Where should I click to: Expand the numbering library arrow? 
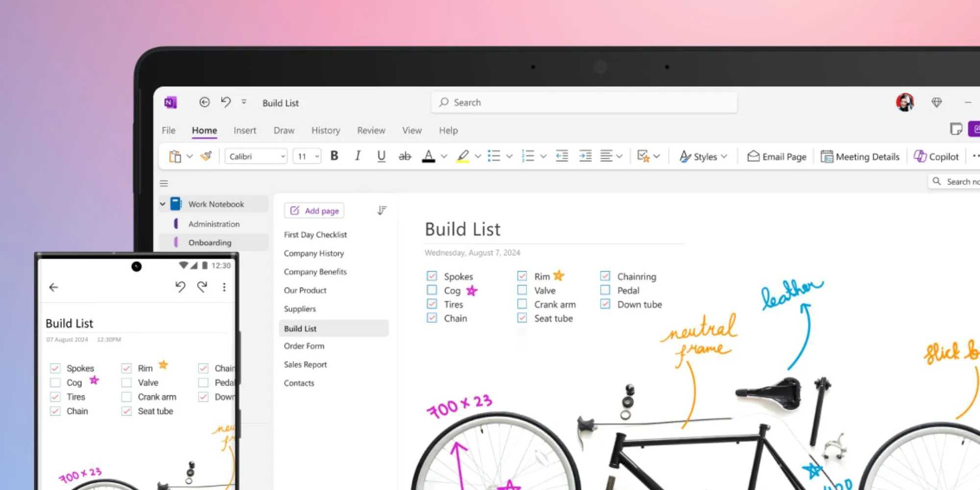click(543, 156)
